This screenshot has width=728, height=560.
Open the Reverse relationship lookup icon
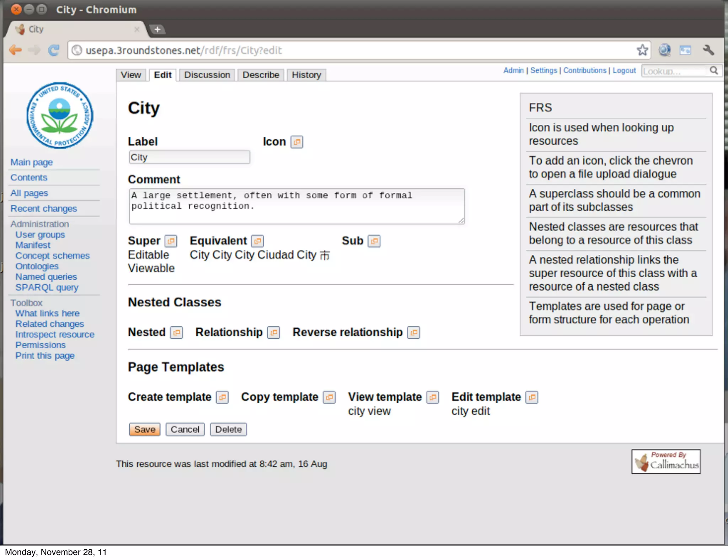(413, 332)
